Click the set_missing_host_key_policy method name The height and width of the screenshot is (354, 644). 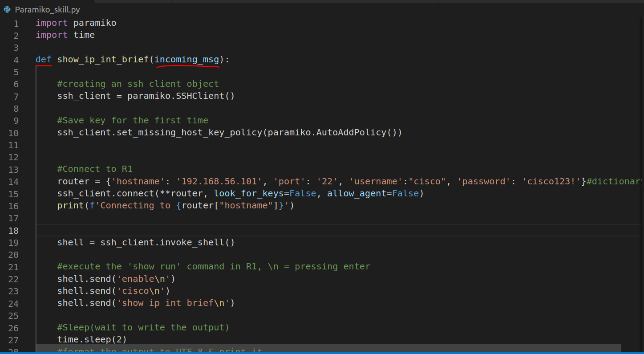pos(189,132)
